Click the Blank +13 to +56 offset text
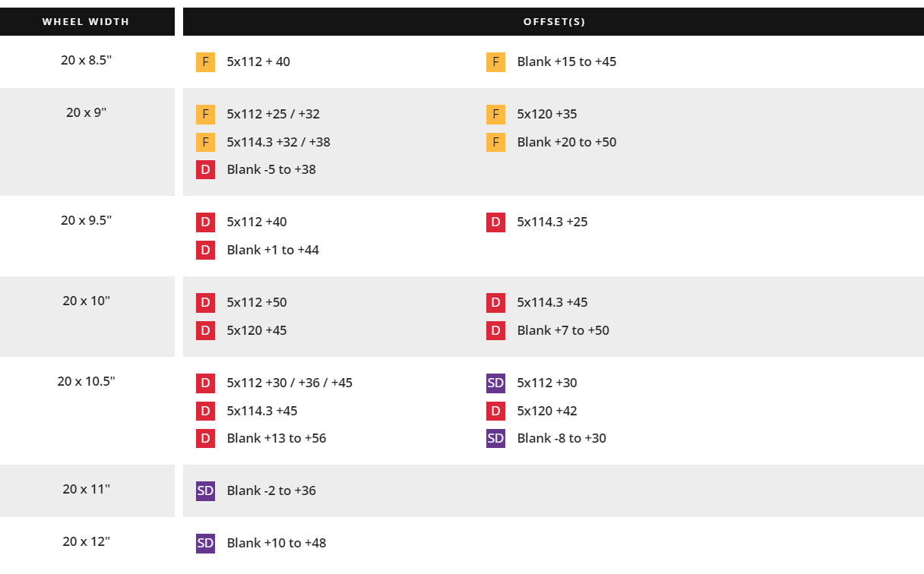 276,438
